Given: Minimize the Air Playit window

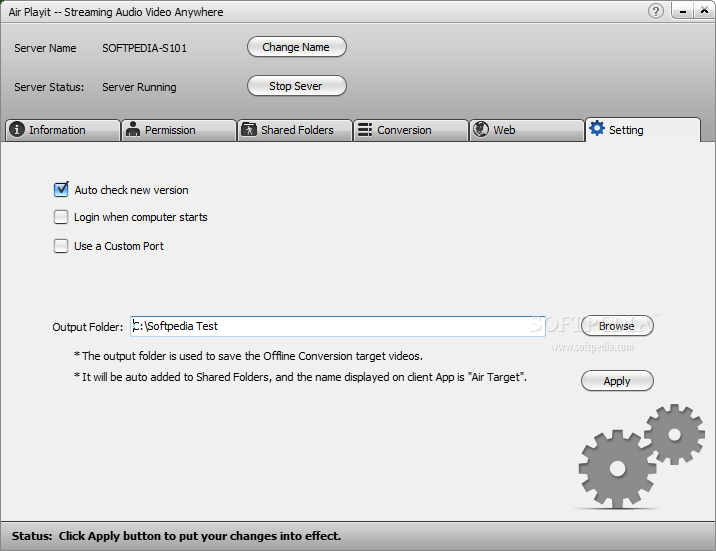Looking at the screenshot, I should (x=683, y=11).
